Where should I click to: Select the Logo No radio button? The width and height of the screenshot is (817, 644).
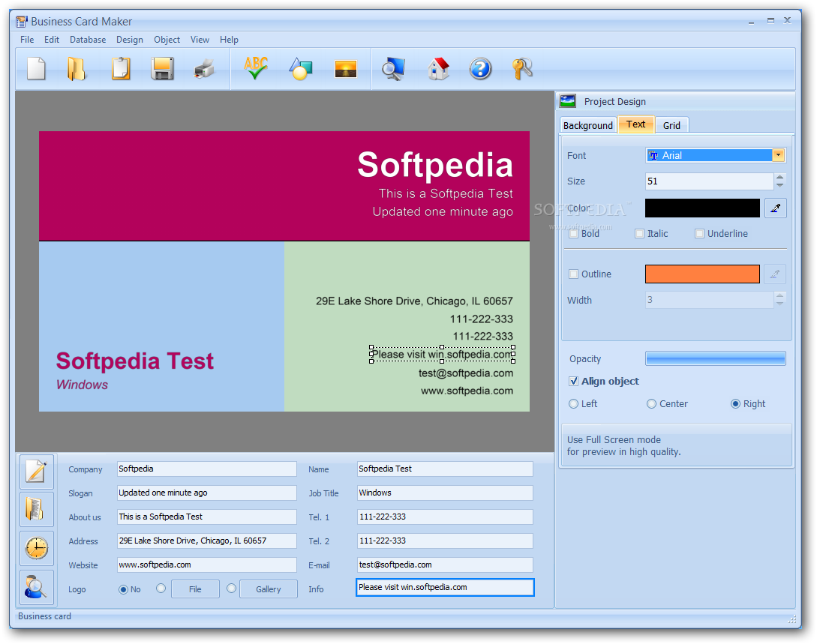point(123,589)
